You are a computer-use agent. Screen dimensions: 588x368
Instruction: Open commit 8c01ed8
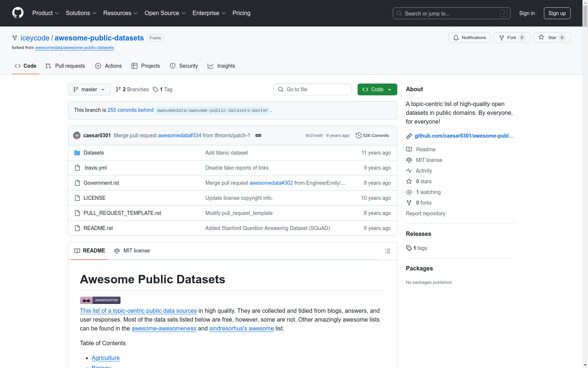tap(314, 135)
